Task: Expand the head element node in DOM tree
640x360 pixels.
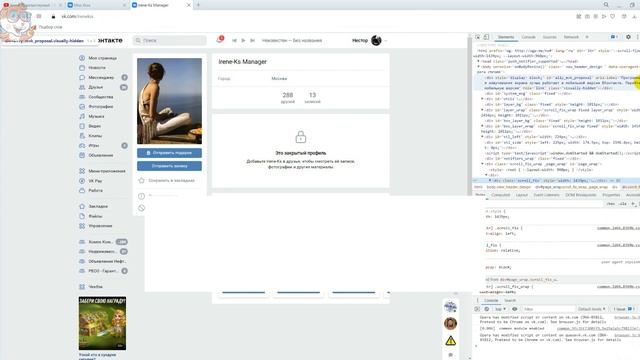Action: [x=479, y=61]
